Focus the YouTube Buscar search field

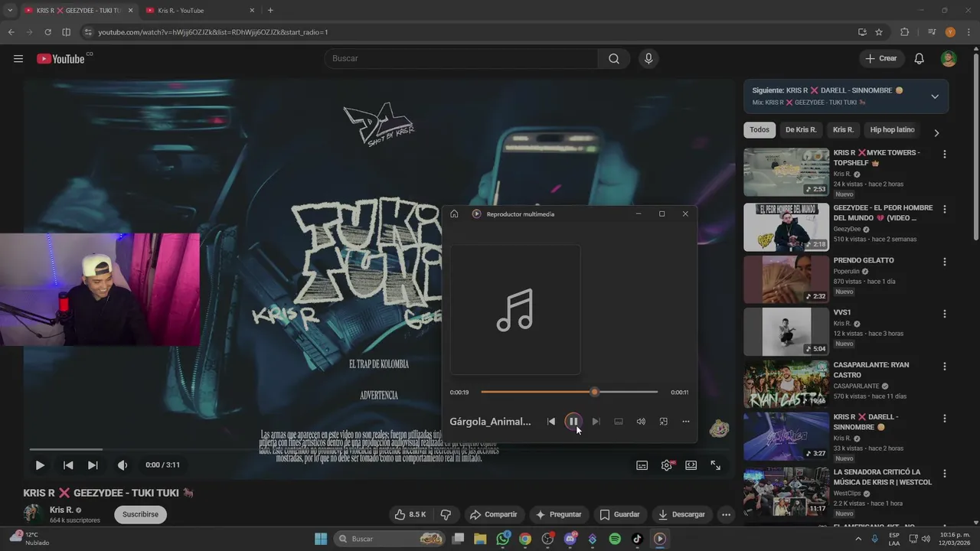pyautogui.click(x=461, y=58)
